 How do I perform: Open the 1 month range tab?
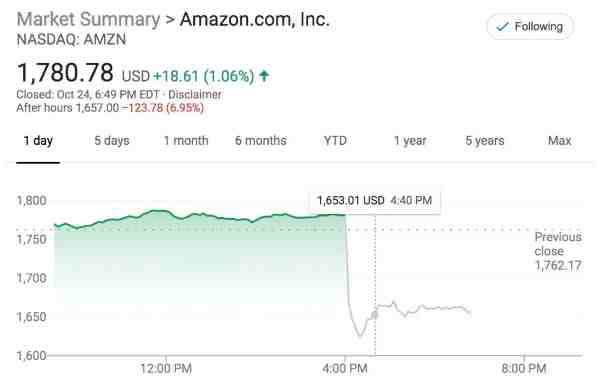pos(186,141)
